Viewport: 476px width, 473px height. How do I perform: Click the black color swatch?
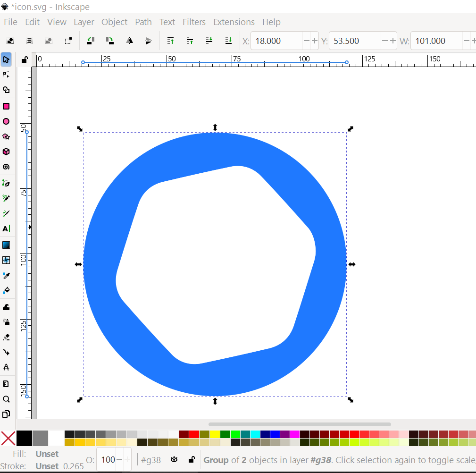point(24,438)
